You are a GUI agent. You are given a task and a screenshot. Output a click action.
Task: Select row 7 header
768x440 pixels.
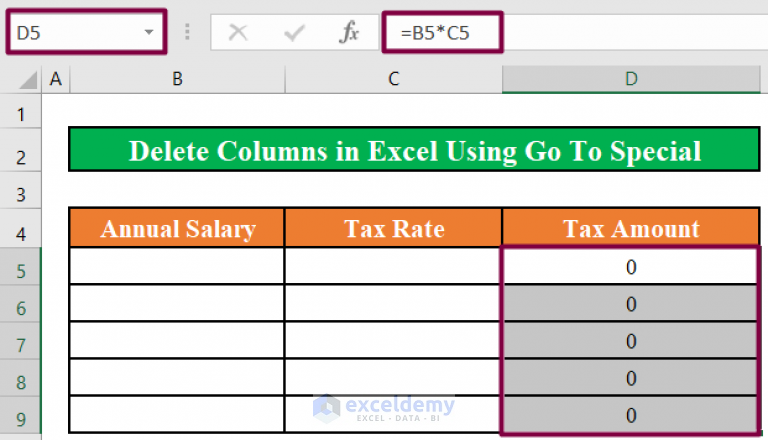click(x=21, y=341)
